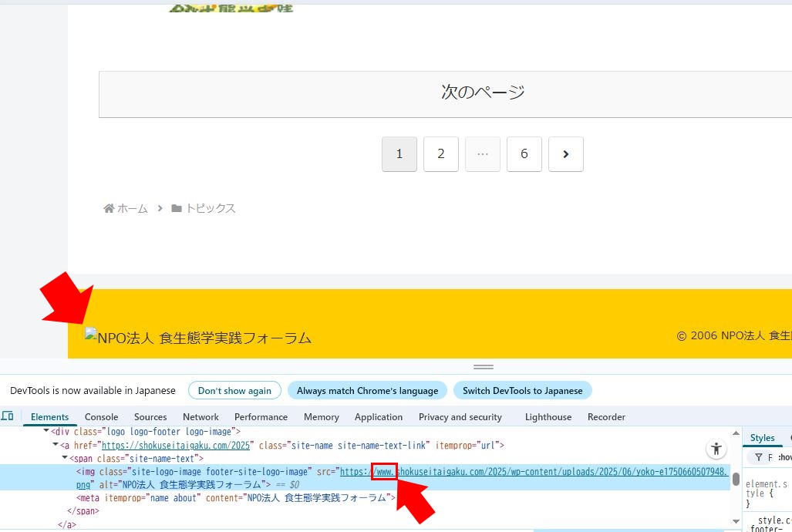Collapse the anchor site-name element node
Viewport: 792px width, 532px height.
(56, 445)
